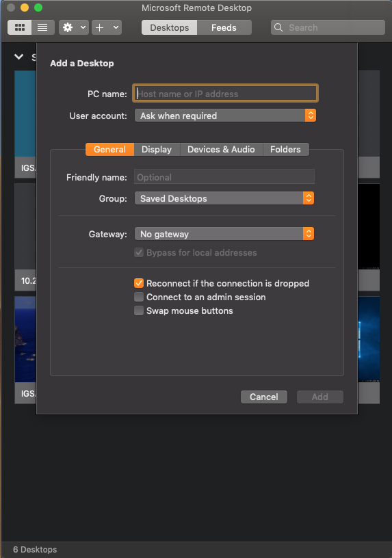This screenshot has height=558, width=392.
Task: Open the General tab
Action: (x=109, y=150)
